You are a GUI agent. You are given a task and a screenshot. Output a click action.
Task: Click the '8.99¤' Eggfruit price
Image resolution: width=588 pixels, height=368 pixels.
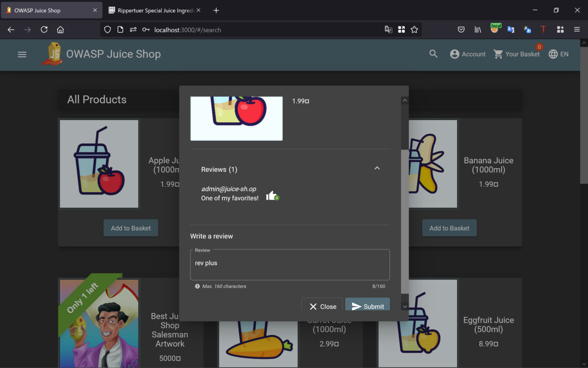point(489,344)
